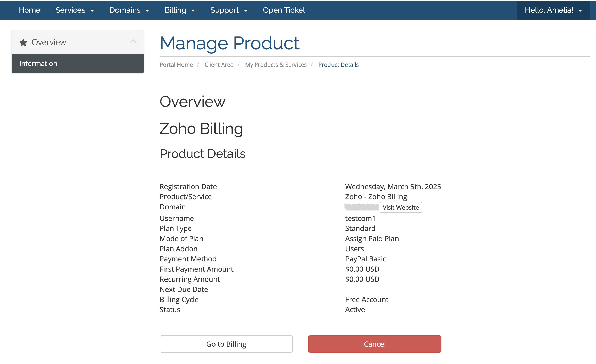The image size is (596, 364).
Task: Click the blurred domain name text
Action: tap(362, 207)
